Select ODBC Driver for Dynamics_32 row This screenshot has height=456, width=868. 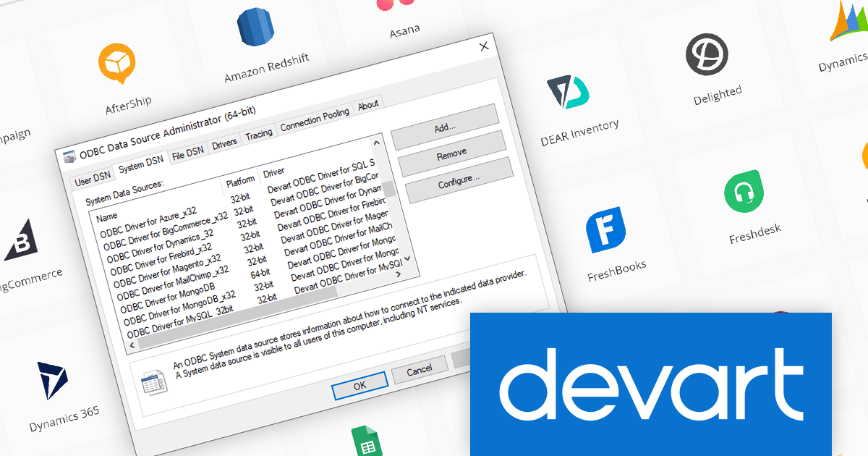(x=160, y=246)
